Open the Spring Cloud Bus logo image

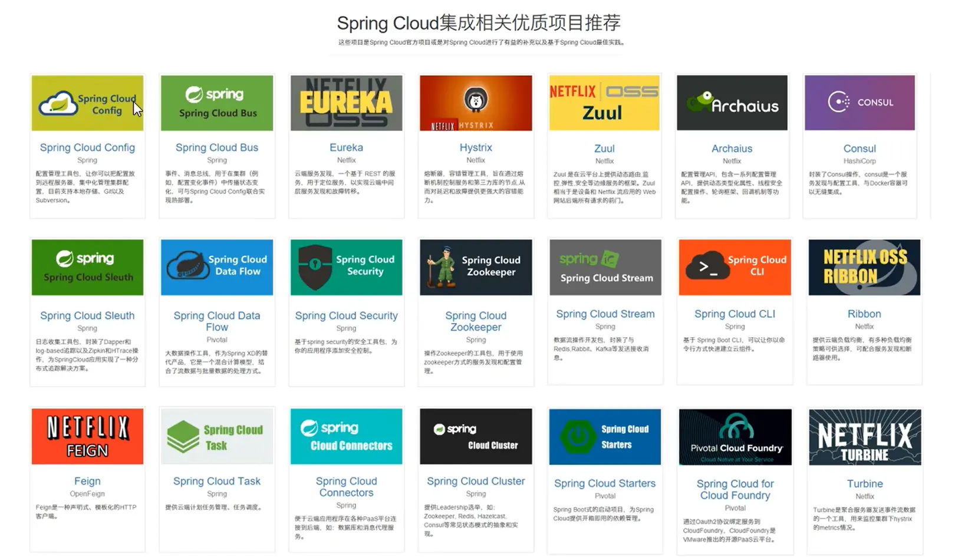point(217,103)
